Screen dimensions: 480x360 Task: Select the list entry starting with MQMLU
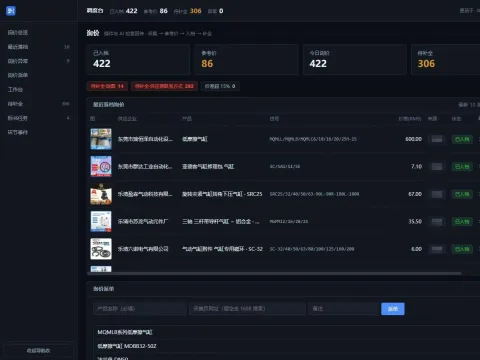tap(125, 332)
